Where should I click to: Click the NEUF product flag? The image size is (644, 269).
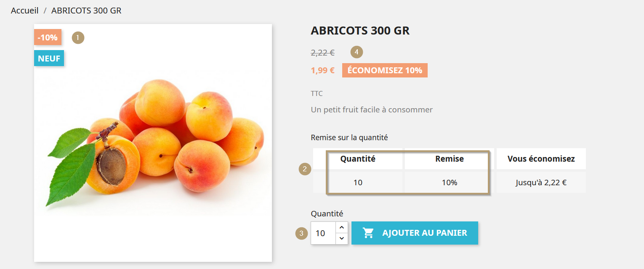pos(49,59)
